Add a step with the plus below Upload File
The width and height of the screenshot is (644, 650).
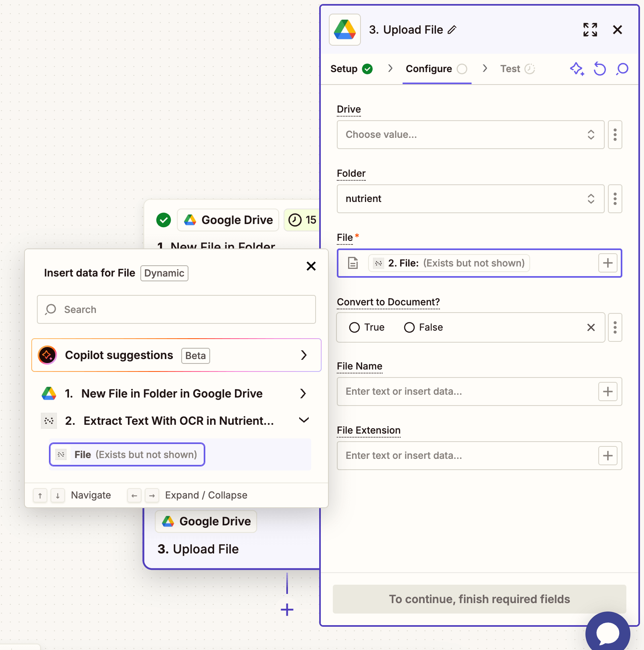(x=287, y=610)
